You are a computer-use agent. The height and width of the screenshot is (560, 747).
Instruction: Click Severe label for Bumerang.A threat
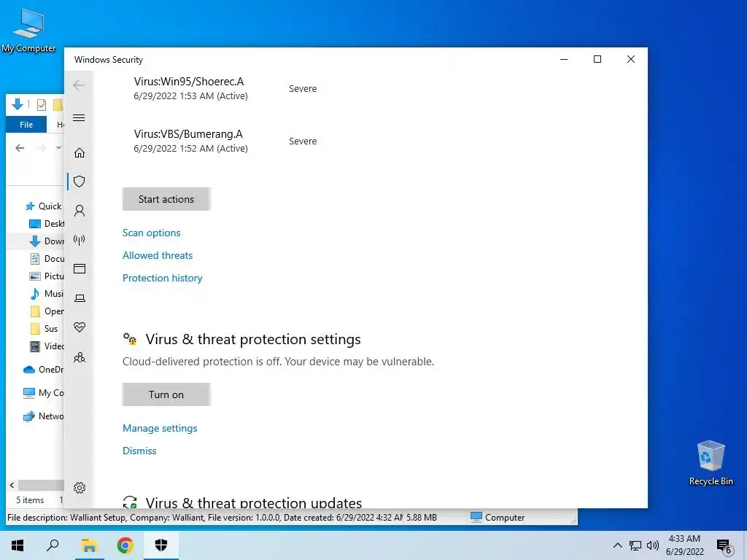(303, 141)
